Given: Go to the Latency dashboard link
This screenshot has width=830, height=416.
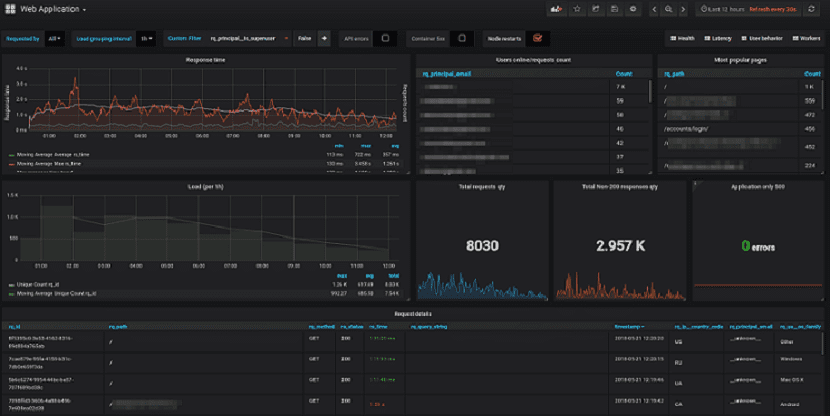Looking at the screenshot, I should 718,39.
